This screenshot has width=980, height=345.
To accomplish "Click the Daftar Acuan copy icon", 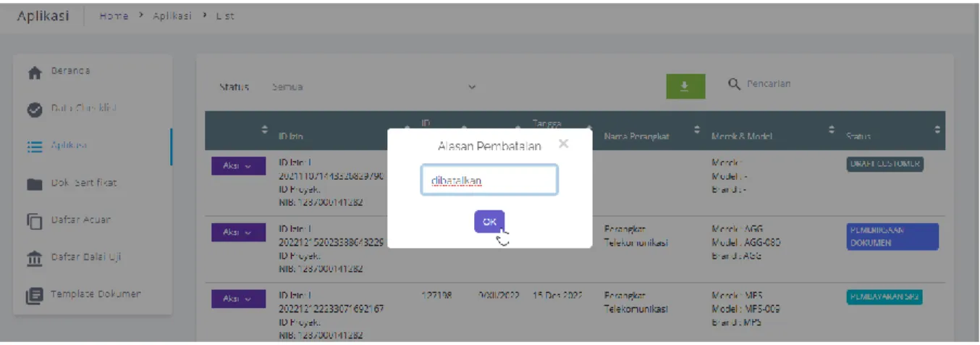I will click(x=34, y=221).
